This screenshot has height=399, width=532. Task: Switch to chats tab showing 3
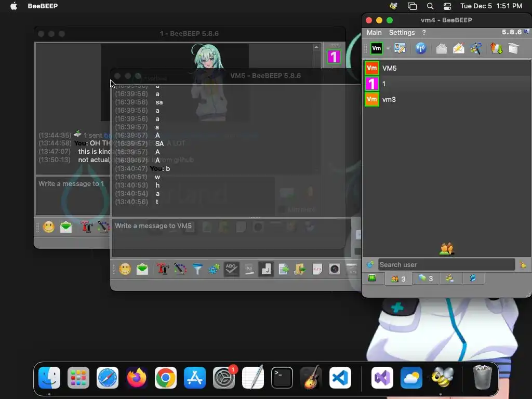click(425, 279)
